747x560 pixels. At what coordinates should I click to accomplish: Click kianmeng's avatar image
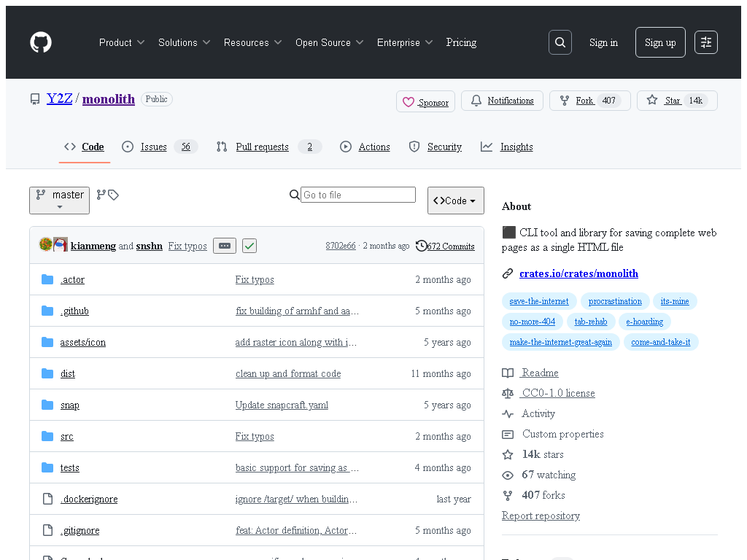[x=46, y=244]
